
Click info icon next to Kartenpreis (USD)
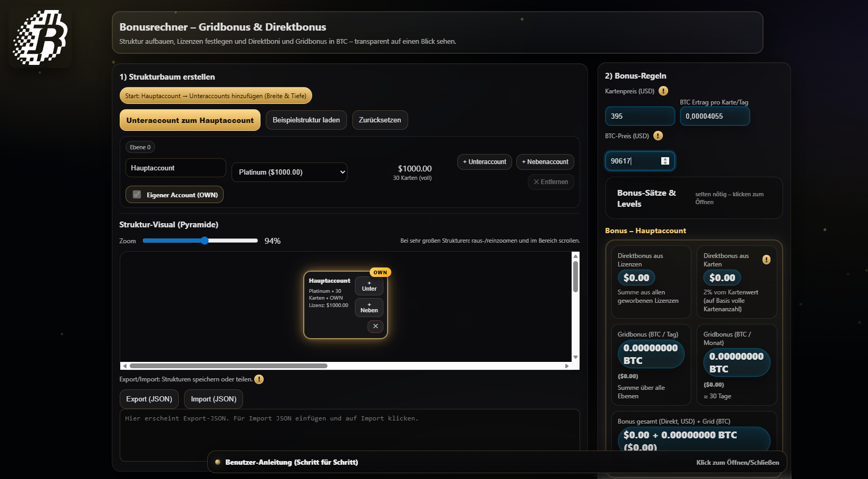click(663, 91)
